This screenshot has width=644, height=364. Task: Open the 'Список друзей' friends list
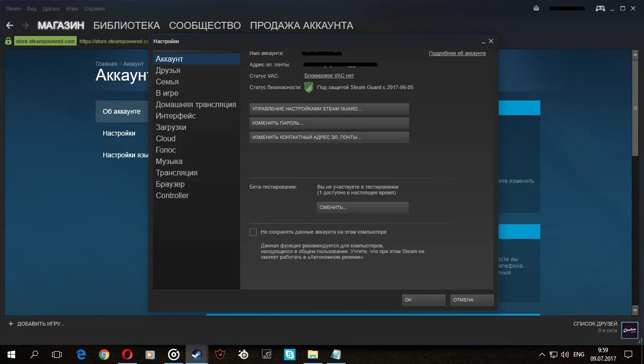pos(595,324)
